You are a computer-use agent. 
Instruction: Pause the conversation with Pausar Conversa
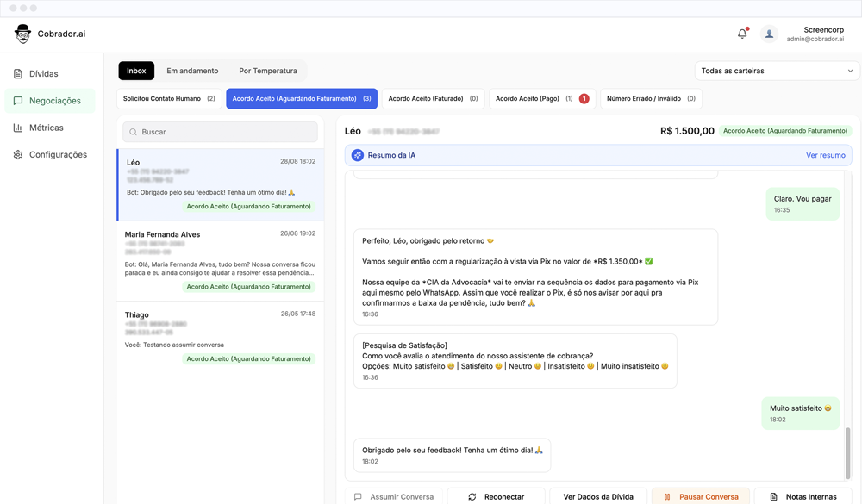click(x=701, y=496)
